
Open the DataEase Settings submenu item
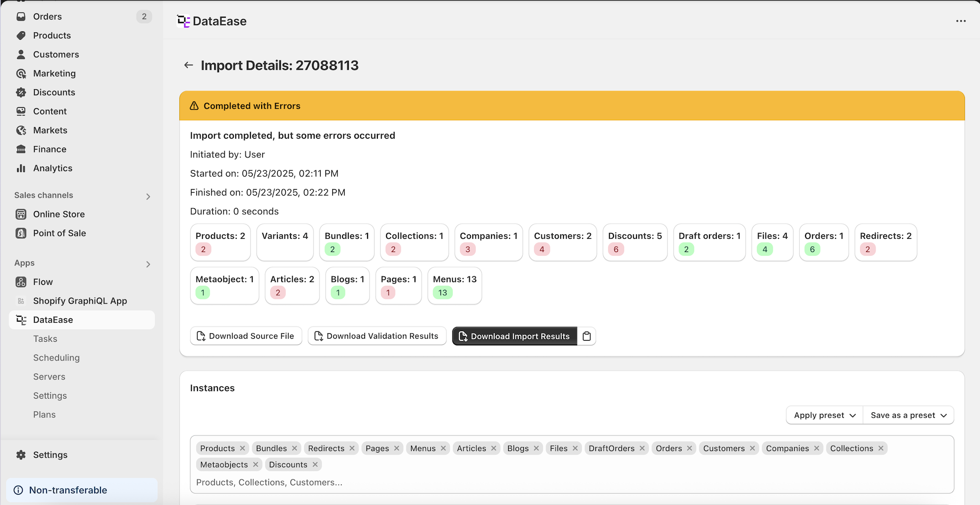coord(50,396)
